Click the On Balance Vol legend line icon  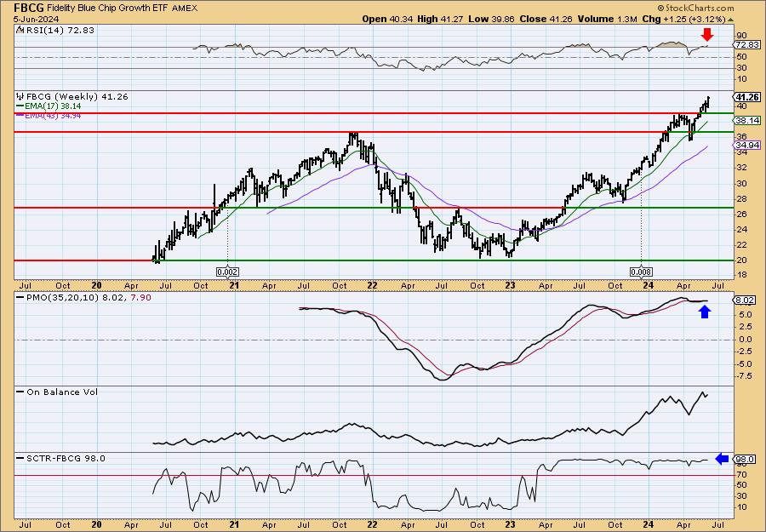click(x=20, y=392)
